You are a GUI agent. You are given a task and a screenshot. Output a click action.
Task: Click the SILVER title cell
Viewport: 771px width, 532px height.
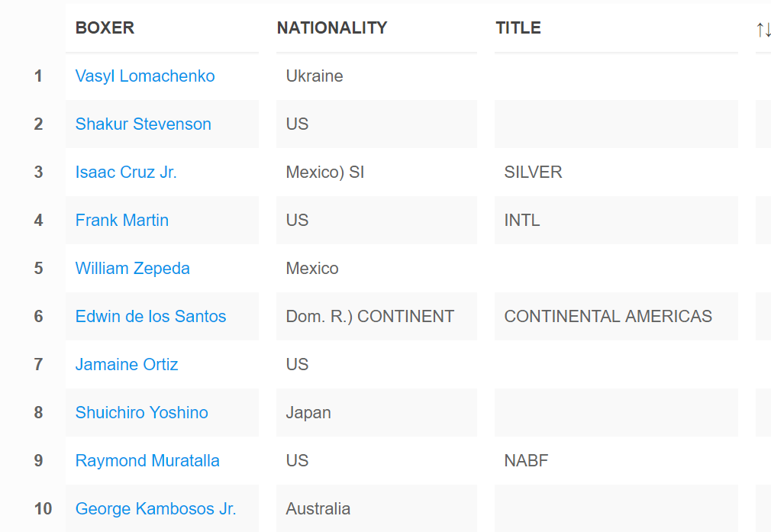[616, 172]
